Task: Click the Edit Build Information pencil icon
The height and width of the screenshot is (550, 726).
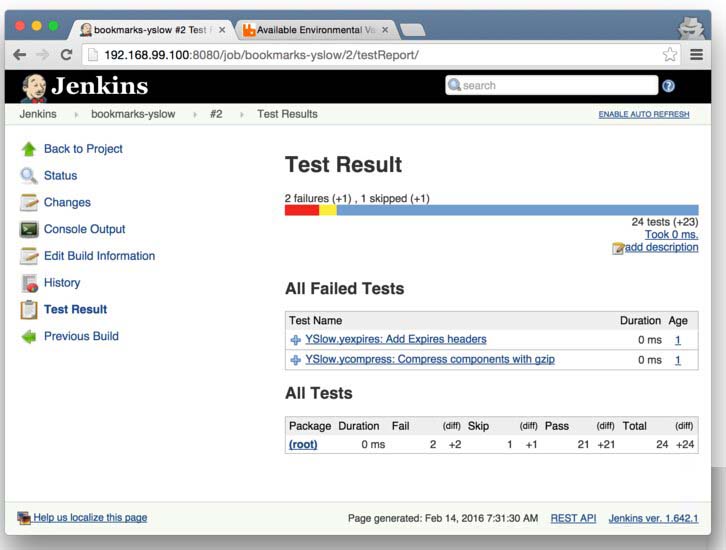Action: 29,256
